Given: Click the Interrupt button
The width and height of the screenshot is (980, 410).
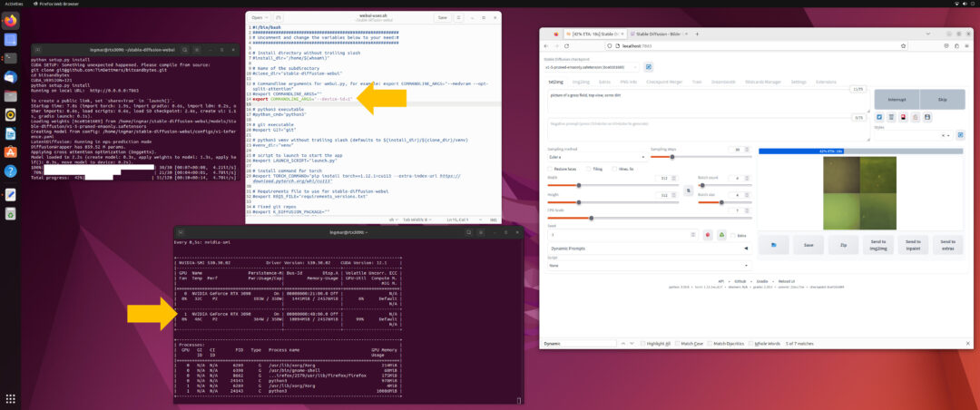Looking at the screenshot, I should tap(897, 100).
